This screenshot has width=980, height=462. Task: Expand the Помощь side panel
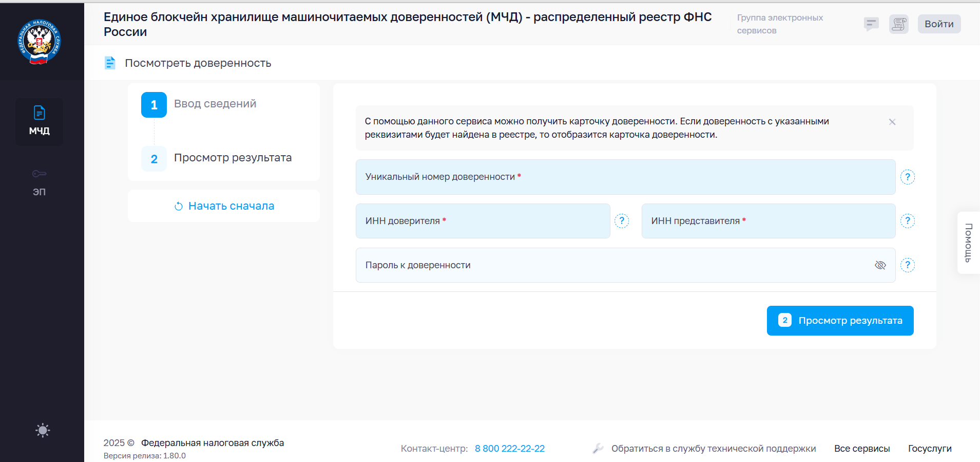(968, 243)
